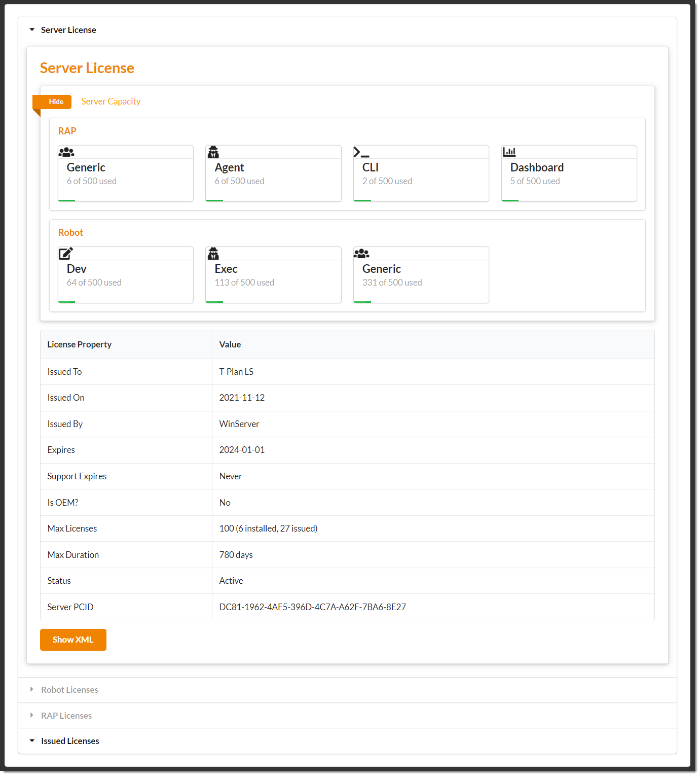This screenshot has height=776, width=700.
Task: Click the Robot Generic users icon
Action: click(361, 254)
